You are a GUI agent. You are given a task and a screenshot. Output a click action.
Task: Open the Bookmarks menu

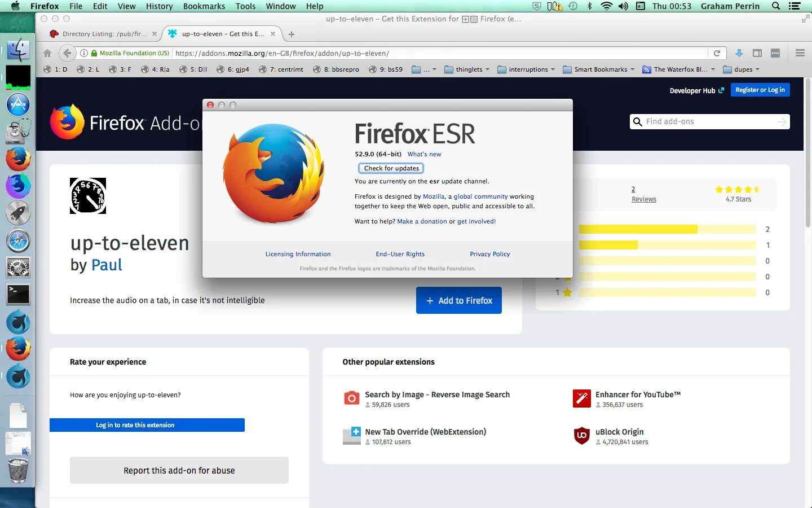point(204,6)
